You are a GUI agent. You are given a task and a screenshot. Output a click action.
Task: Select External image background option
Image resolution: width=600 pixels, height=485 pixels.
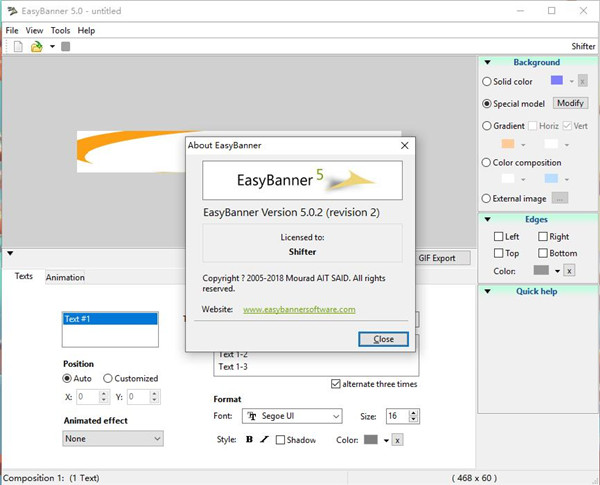click(x=486, y=198)
